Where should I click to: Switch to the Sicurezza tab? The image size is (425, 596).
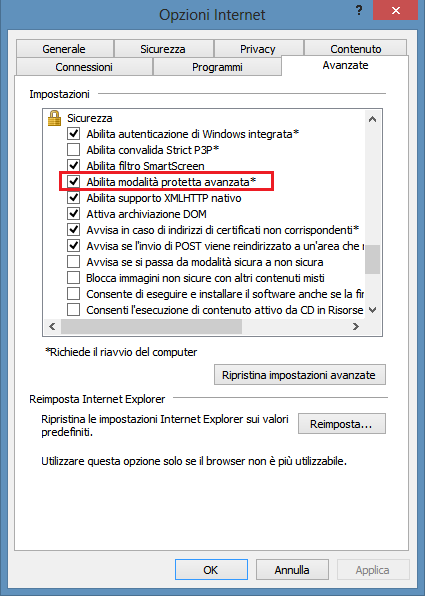pyautogui.click(x=163, y=49)
